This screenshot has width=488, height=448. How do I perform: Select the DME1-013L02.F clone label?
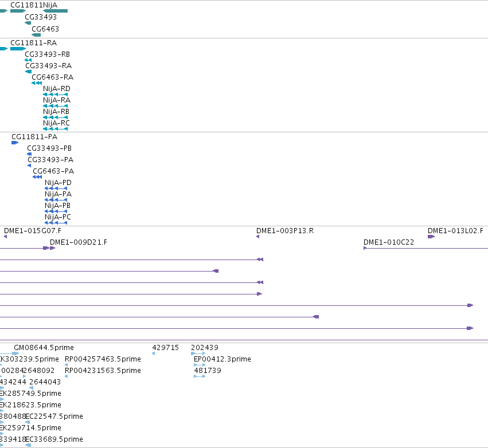pos(456,231)
